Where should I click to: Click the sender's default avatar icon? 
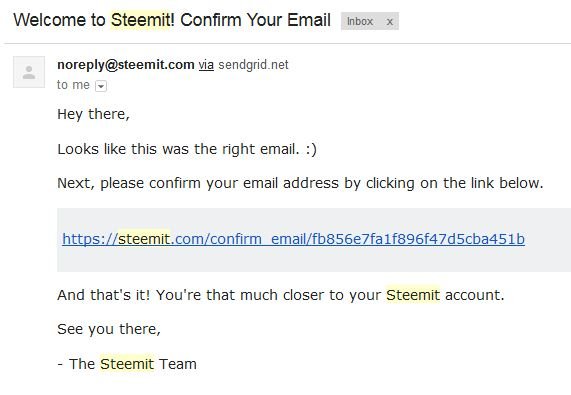click(x=29, y=72)
